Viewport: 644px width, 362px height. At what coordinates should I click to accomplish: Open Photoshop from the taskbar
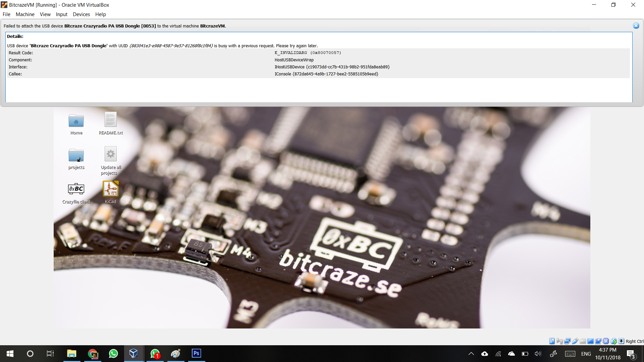pyautogui.click(x=196, y=353)
